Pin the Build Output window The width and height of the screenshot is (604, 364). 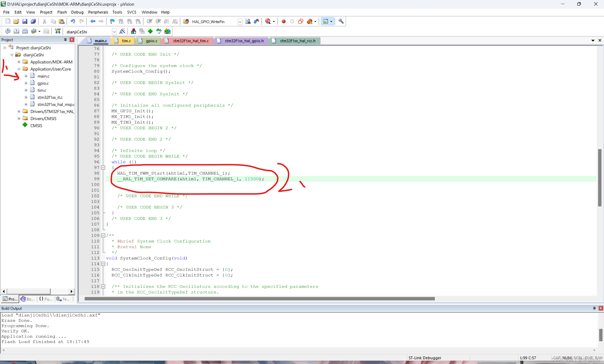coord(594,308)
